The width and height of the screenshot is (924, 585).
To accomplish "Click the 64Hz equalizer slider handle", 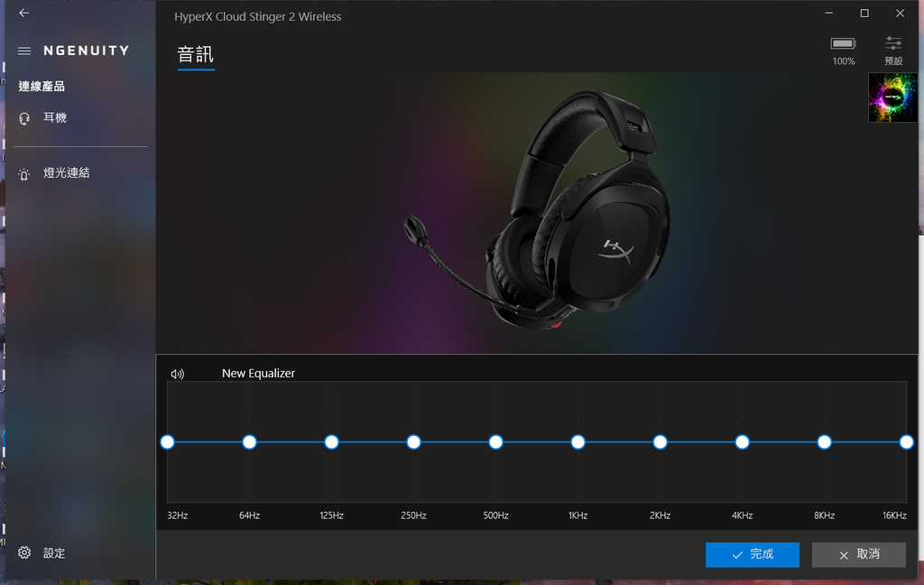I will click(x=249, y=442).
